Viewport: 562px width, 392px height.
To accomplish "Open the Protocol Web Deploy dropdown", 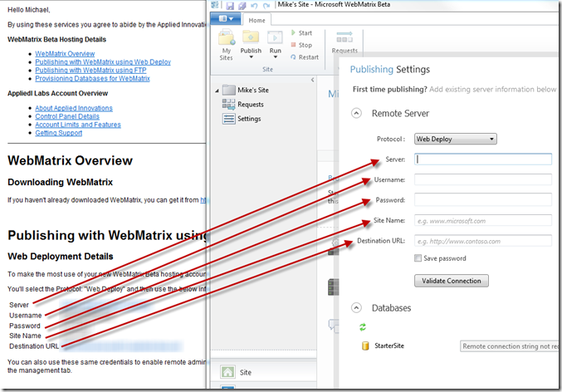I will coord(456,139).
